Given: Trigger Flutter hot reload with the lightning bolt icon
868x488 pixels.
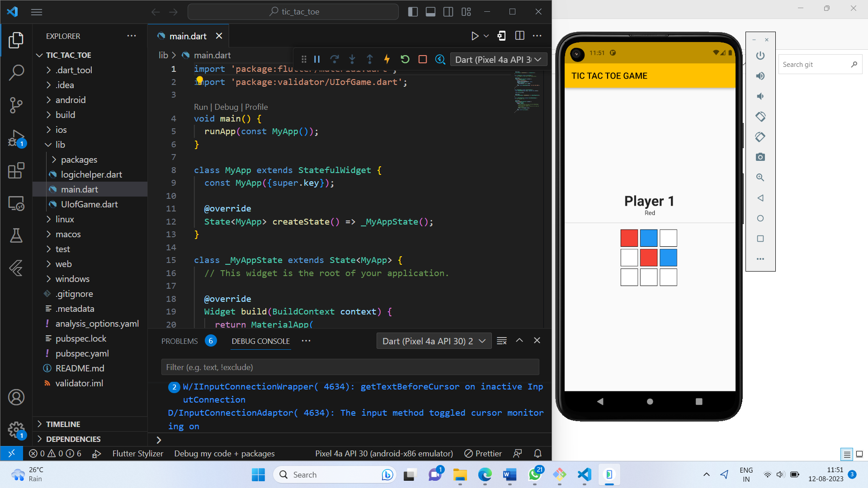Looking at the screenshot, I should coord(387,59).
